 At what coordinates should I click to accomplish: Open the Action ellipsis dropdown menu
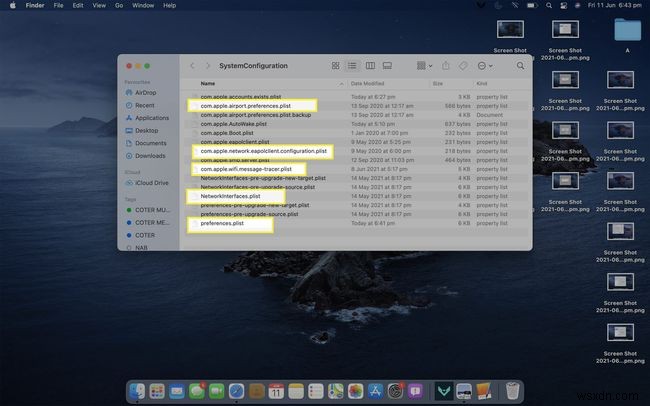[x=485, y=66]
